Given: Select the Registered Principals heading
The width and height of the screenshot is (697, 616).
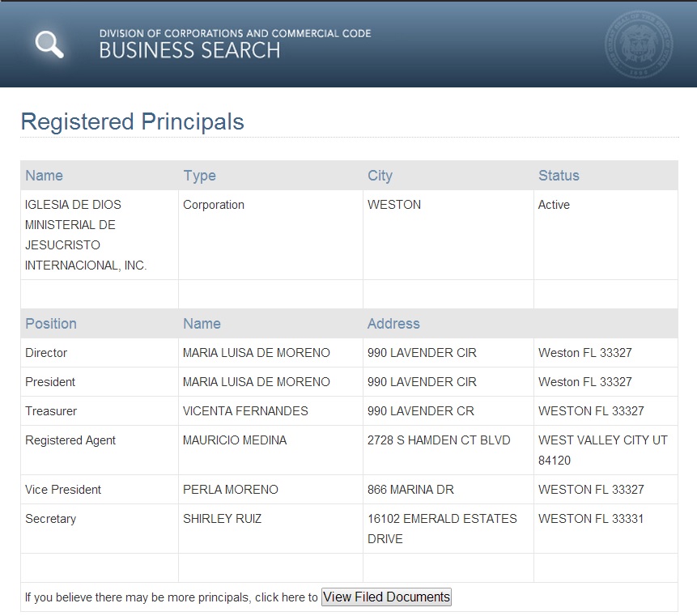Looking at the screenshot, I should tap(132, 121).
